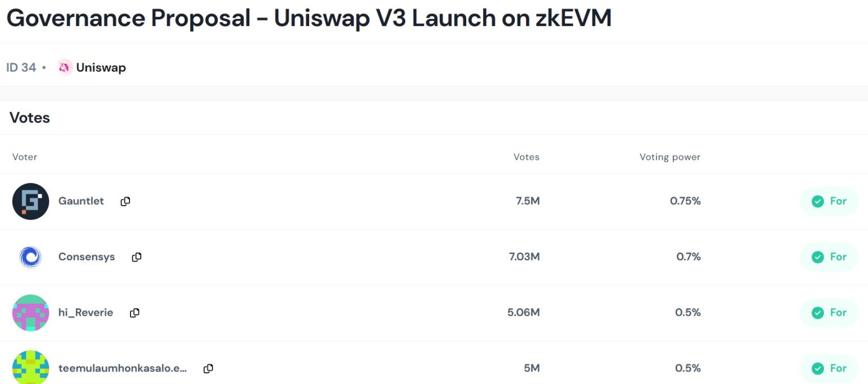
Task: Click the green checkmark on Gauntlet's For badge
Action: coord(818,201)
